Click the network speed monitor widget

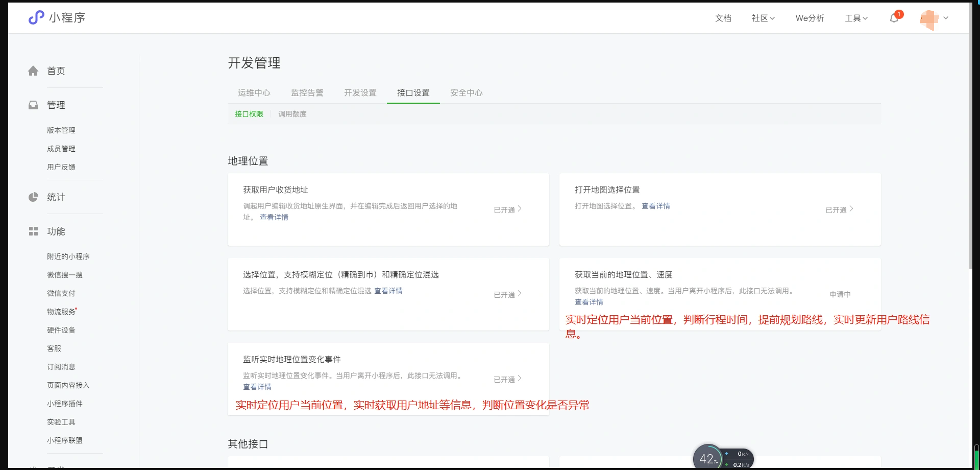[x=723, y=458]
